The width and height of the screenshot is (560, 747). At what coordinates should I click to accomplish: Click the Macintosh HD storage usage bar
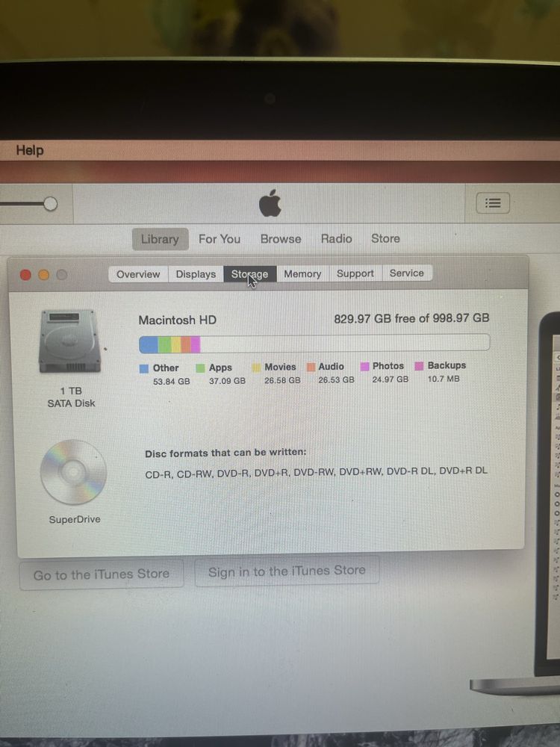click(x=314, y=344)
